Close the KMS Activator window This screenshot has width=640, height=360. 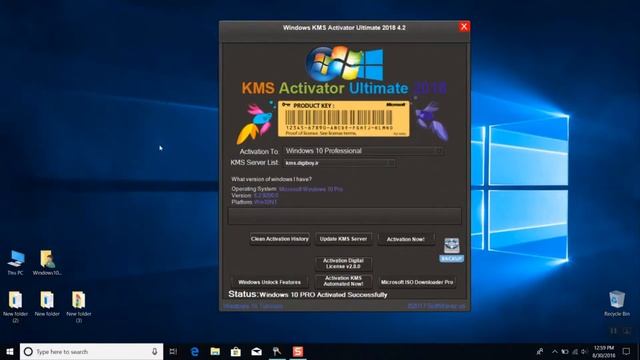click(x=464, y=27)
